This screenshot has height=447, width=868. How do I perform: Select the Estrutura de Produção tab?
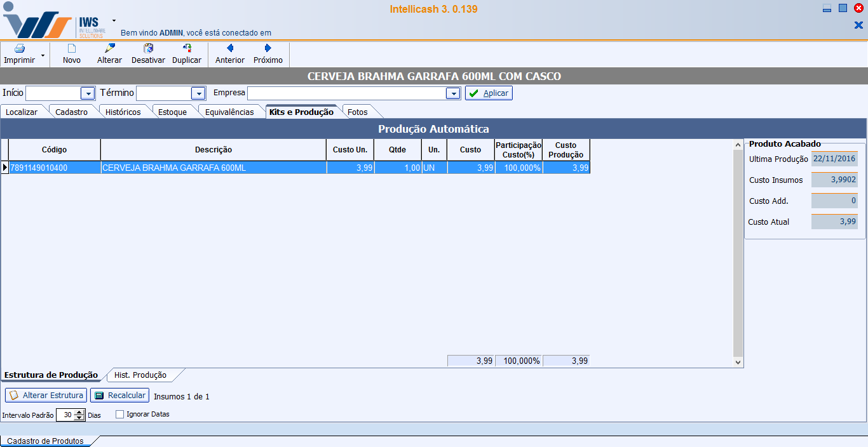coord(51,375)
